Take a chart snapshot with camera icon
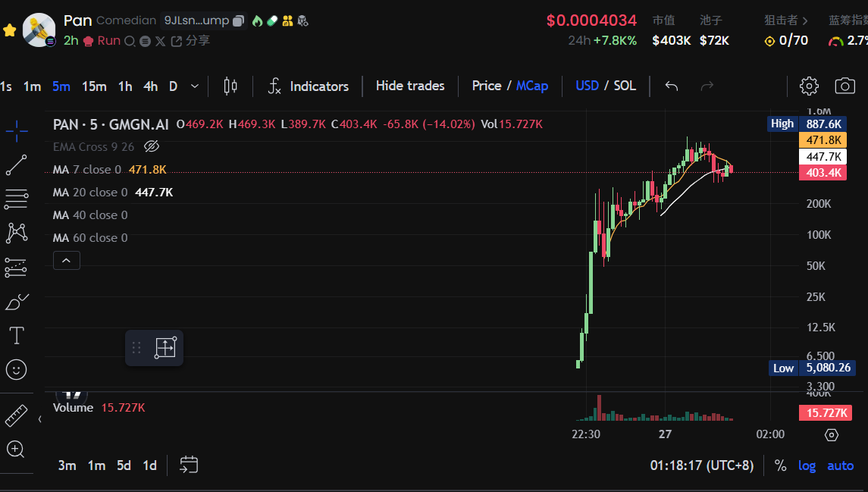Screen dimensions: 868x492 point(844,86)
